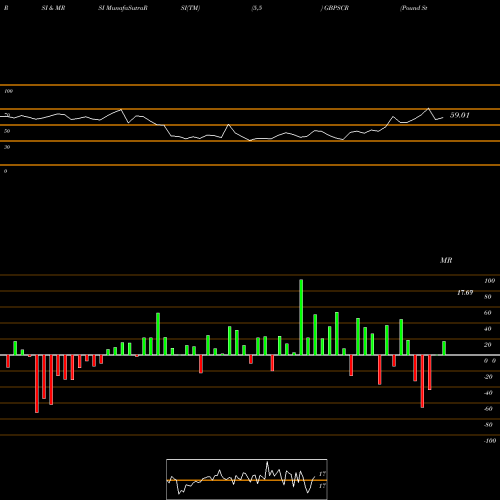
Task: Click the 80 label on the MR axis
Action: click(x=488, y=297)
